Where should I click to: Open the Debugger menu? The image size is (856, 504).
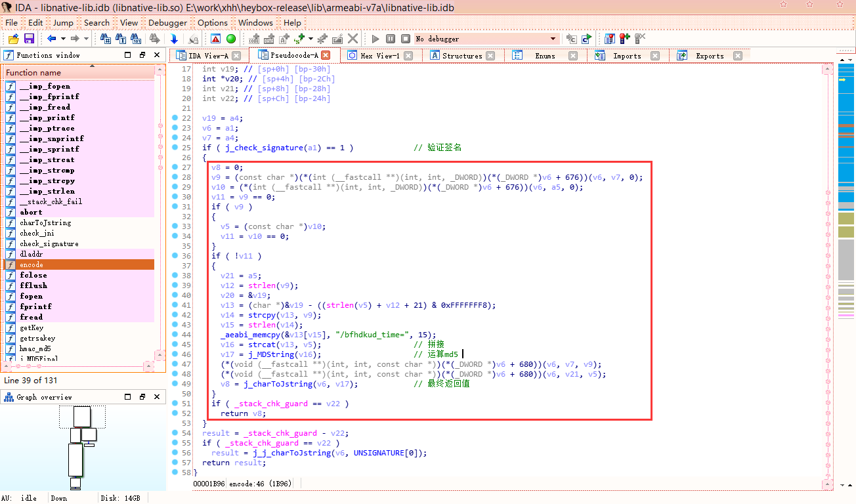tap(167, 22)
